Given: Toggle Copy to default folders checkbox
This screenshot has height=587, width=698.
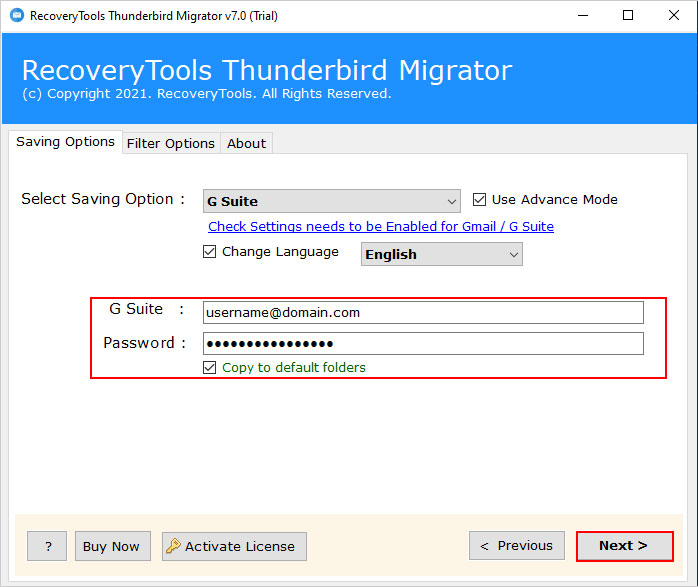Looking at the screenshot, I should (210, 368).
